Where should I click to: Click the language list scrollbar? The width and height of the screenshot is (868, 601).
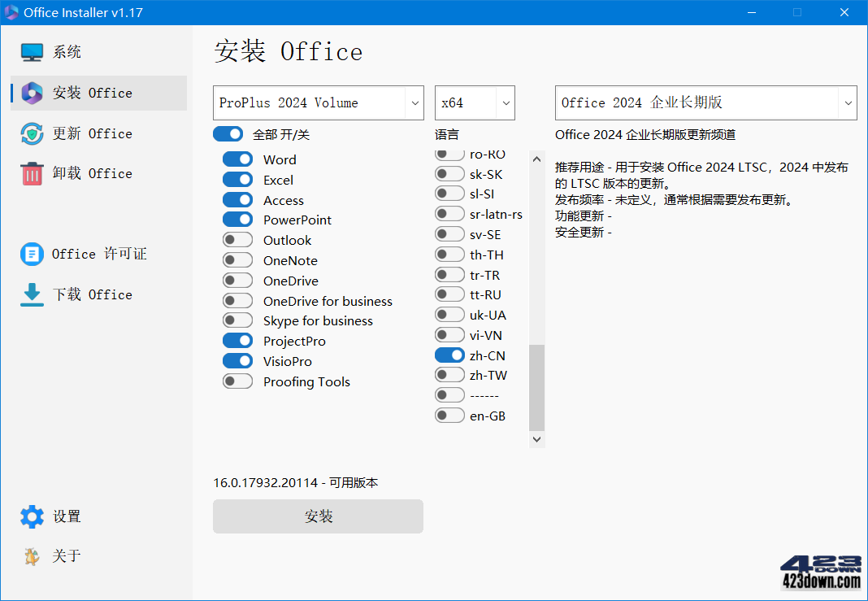pos(536,382)
